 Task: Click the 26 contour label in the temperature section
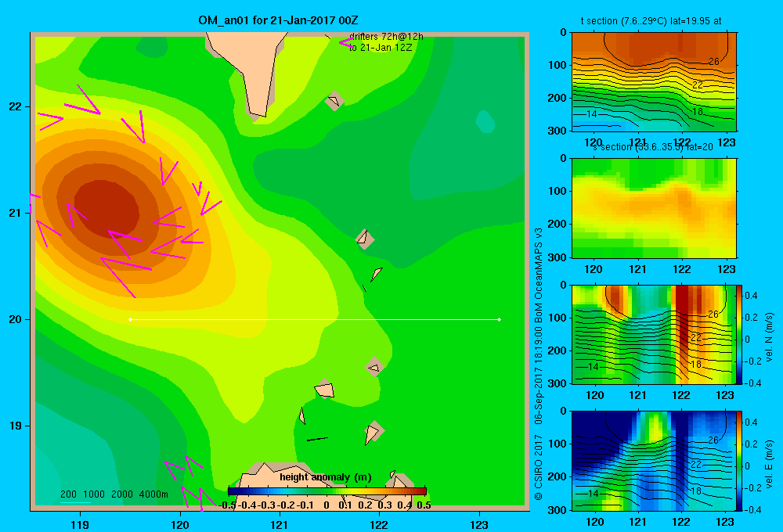pyautogui.click(x=713, y=61)
